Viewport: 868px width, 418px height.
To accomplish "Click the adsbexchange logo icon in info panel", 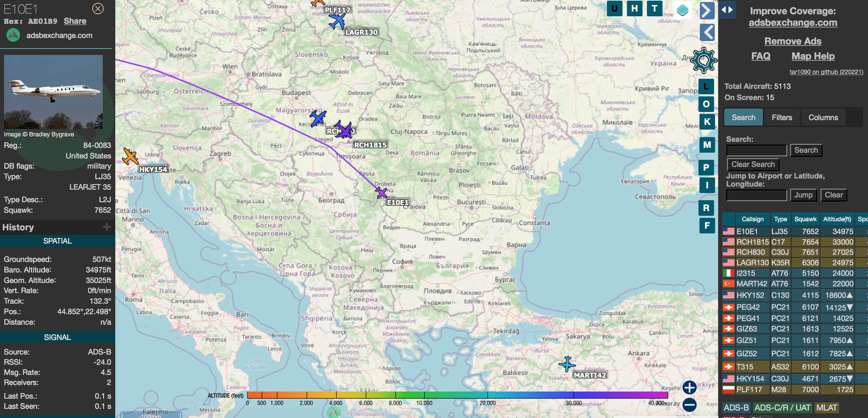I will [x=13, y=35].
